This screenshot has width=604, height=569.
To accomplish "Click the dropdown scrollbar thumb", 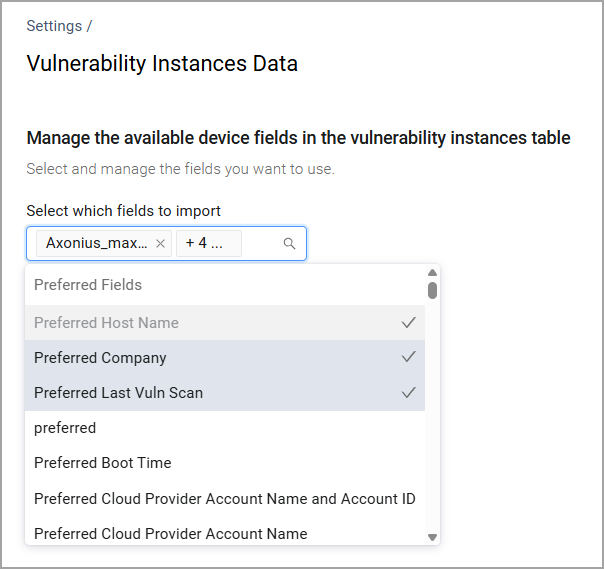I will click(432, 290).
